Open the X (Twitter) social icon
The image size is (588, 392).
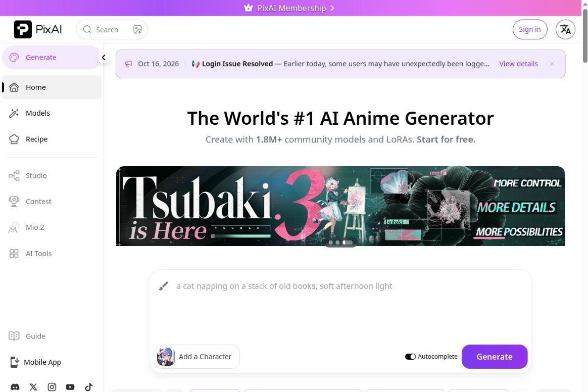33,387
